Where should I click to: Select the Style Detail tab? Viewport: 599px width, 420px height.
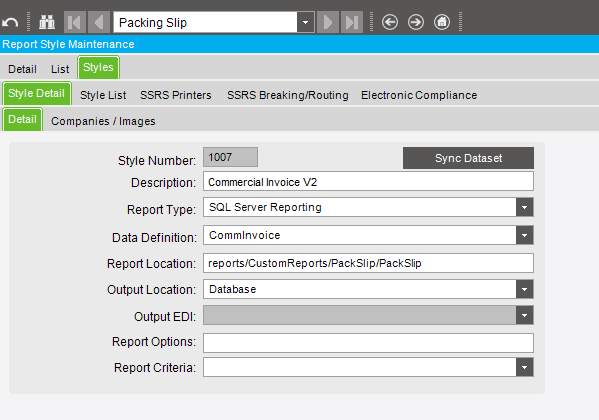(37, 93)
